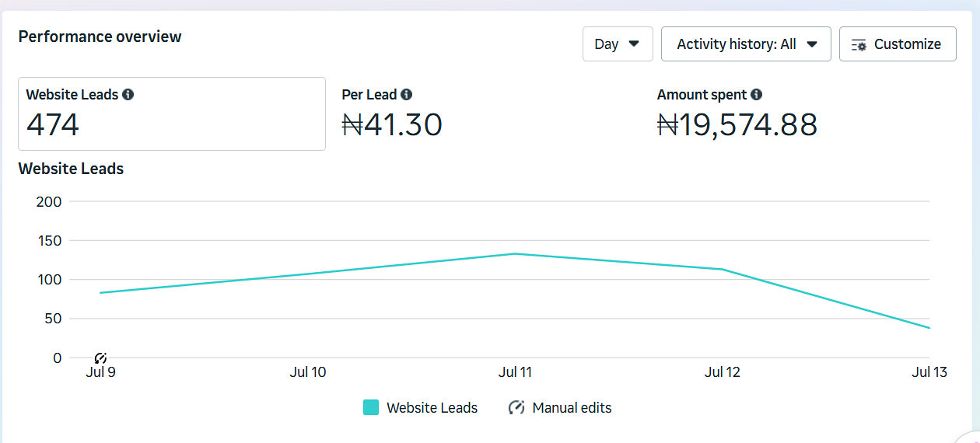Toggle Website Leads legend color swatch

pyautogui.click(x=371, y=407)
